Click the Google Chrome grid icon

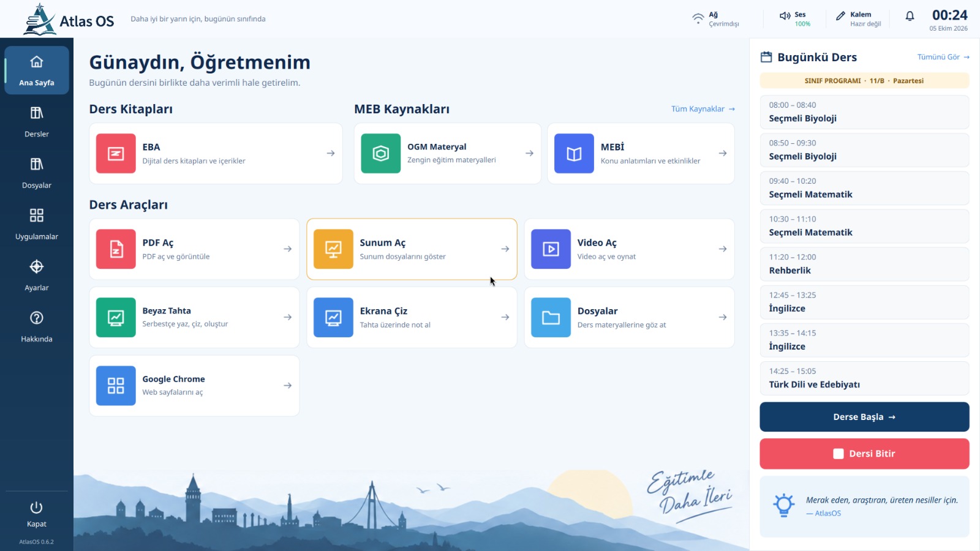[116, 386]
